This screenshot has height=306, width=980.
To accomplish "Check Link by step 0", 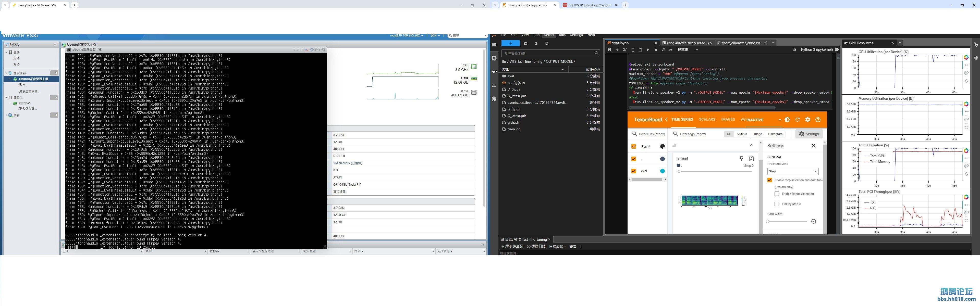I will click(x=777, y=204).
